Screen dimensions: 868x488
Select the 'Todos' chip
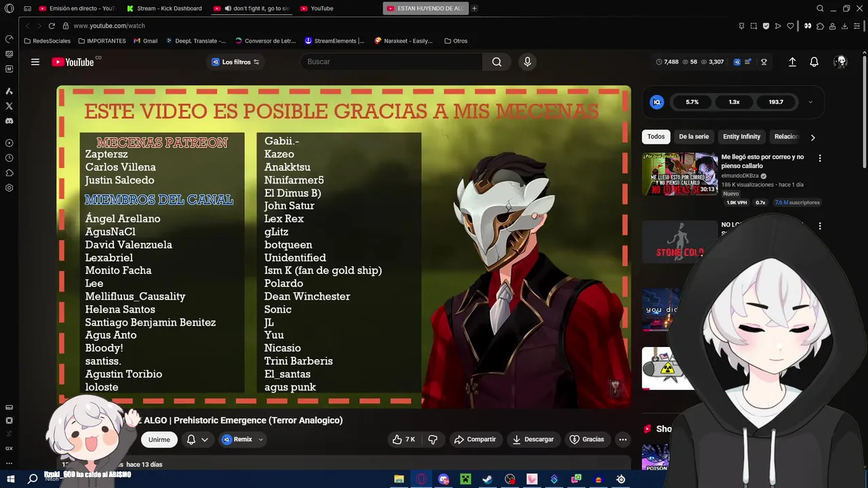[x=656, y=136]
